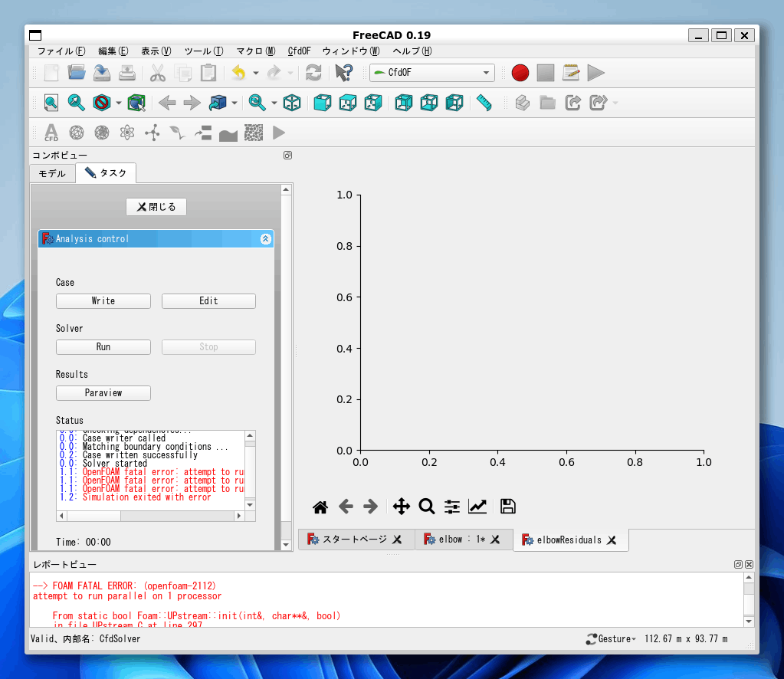
Task: Expand the Draw Style dropdown arrow
Action: click(x=119, y=103)
